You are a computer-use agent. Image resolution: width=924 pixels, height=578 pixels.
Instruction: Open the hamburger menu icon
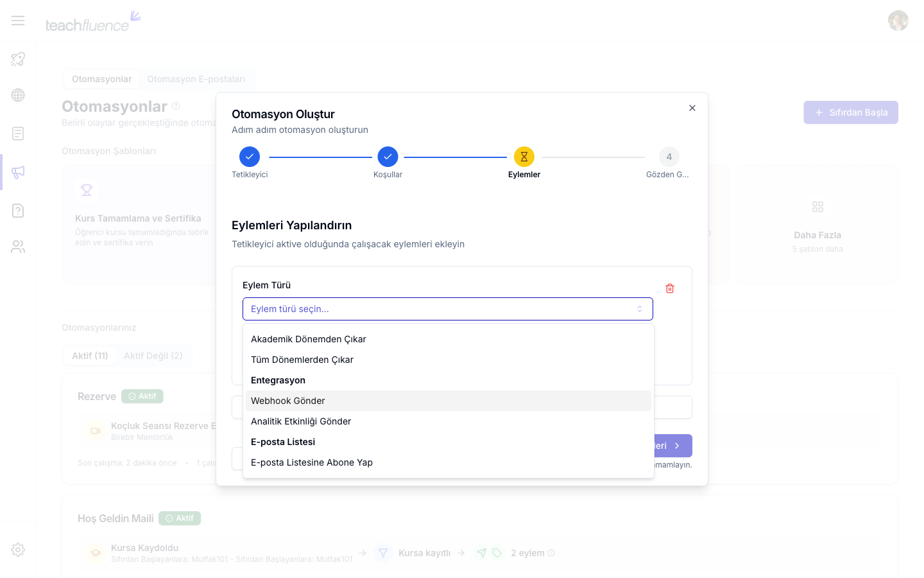(x=18, y=21)
